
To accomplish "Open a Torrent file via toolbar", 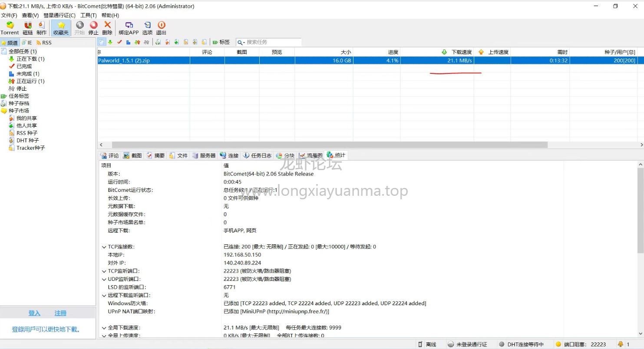I will (x=10, y=28).
